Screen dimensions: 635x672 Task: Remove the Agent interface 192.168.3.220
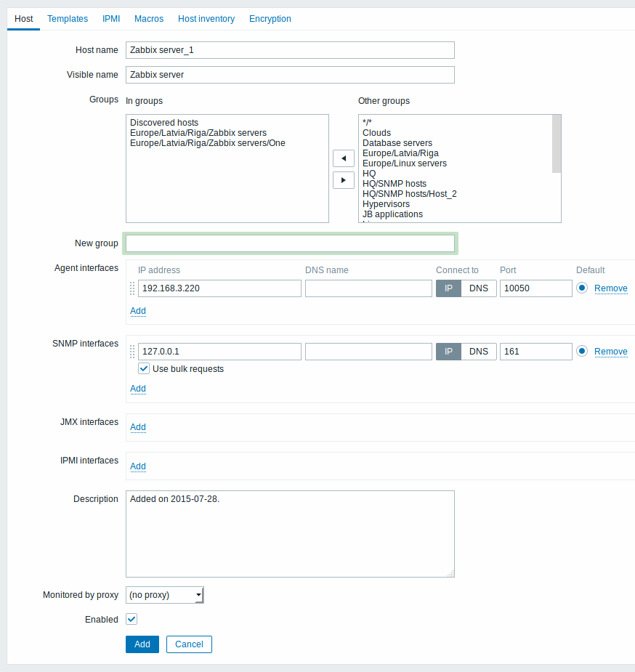(x=610, y=288)
